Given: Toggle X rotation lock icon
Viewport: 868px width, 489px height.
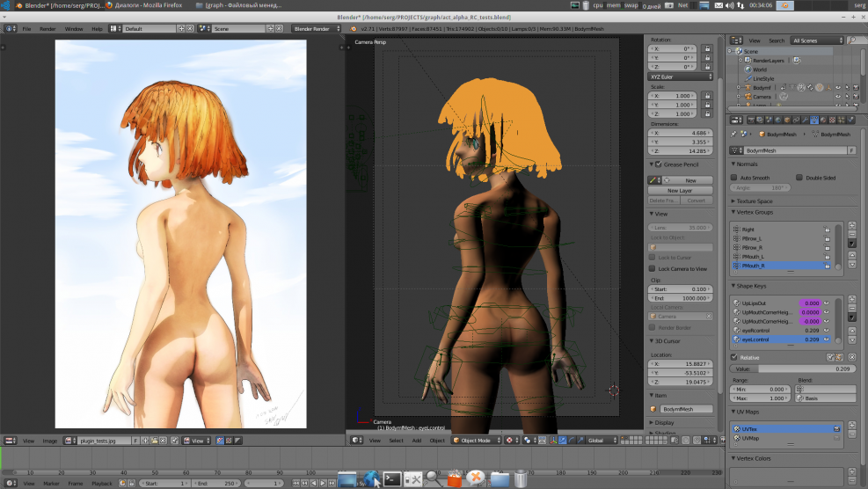Looking at the screenshot, I should pos(707,48).
